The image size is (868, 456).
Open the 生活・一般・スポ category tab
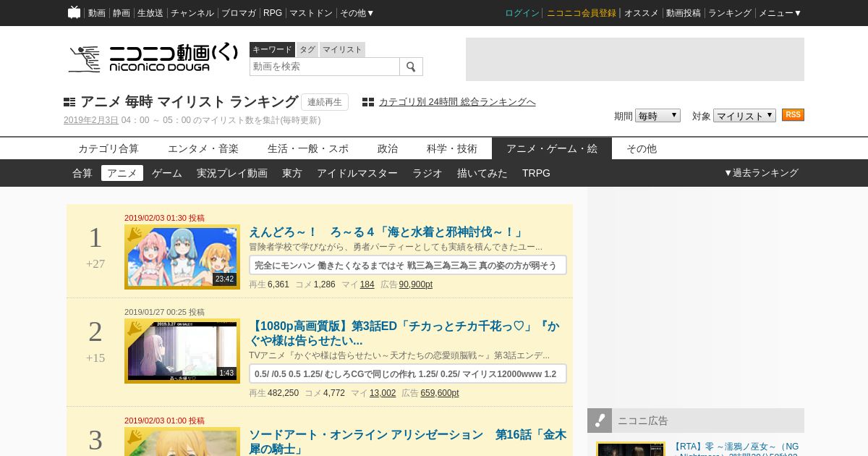pos(308,148)
